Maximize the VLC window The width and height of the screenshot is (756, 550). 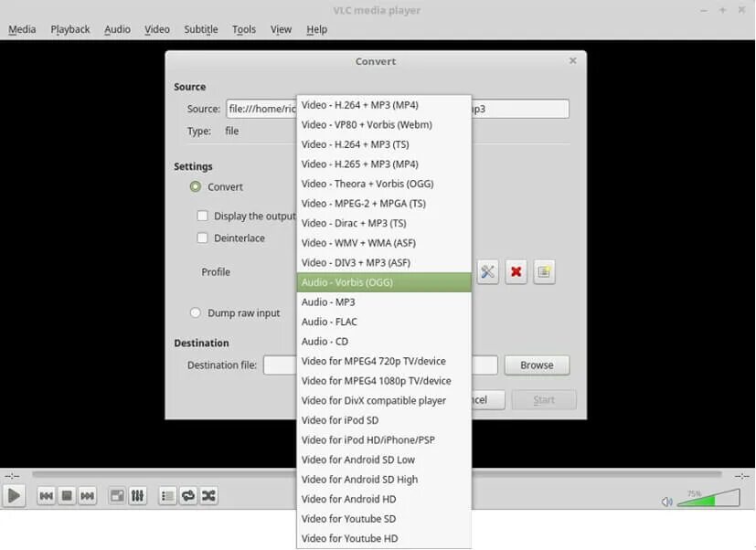pos(722,10)
